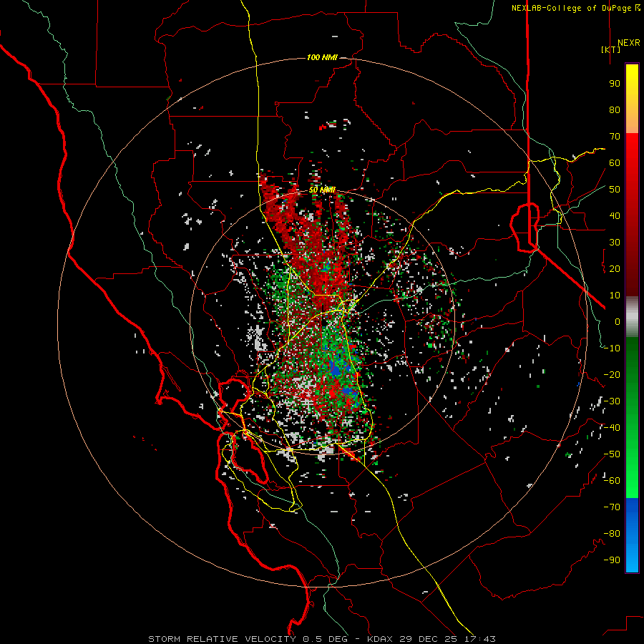Click the NEXLAB-College of DuPage credit text
This screenshot has width=644, height=644.
point(575,8)
